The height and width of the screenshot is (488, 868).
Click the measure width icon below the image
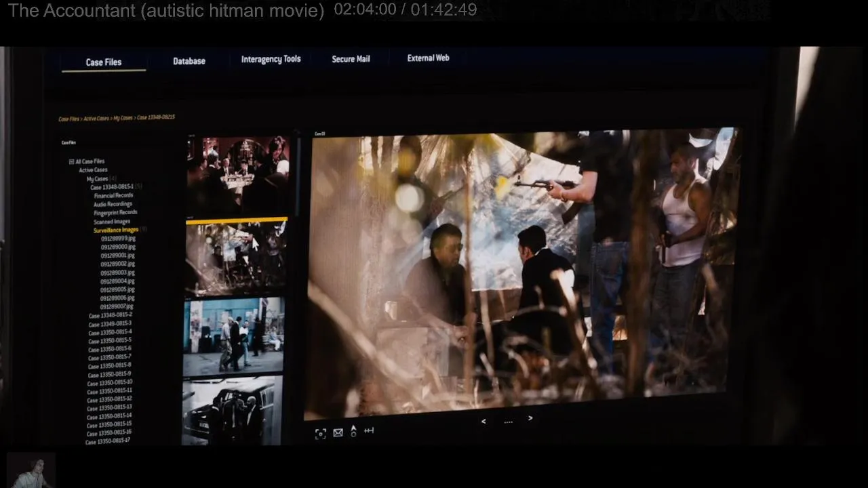click(x=369, y=430)
